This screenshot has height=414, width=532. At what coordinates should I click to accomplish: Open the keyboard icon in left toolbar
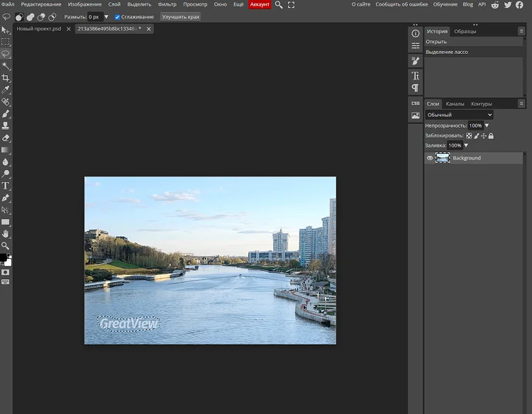(6, 281)
